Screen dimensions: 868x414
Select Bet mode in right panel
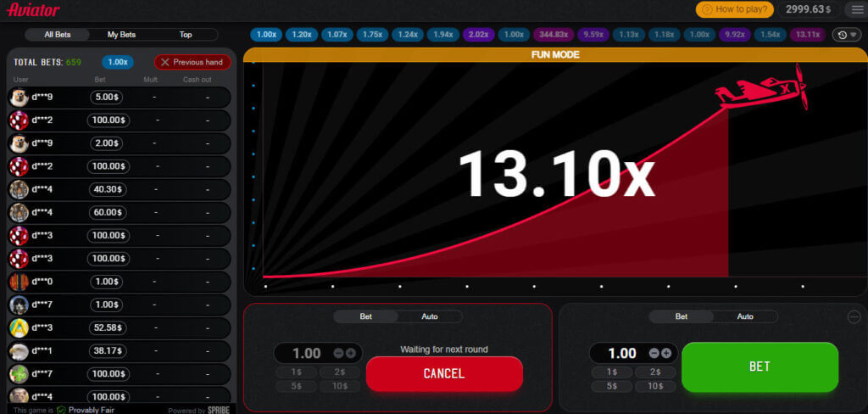[682, 316]
